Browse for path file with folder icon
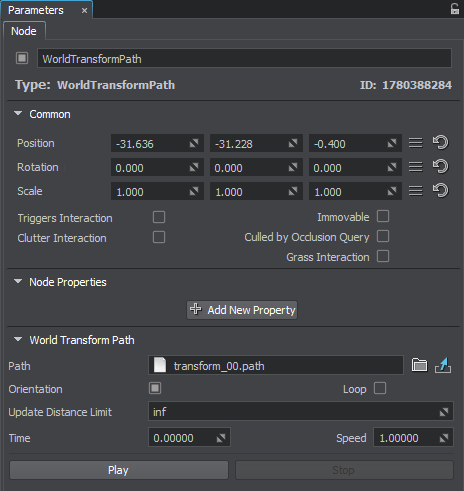The width and height of the screenshot is (464, 491). 419,365
